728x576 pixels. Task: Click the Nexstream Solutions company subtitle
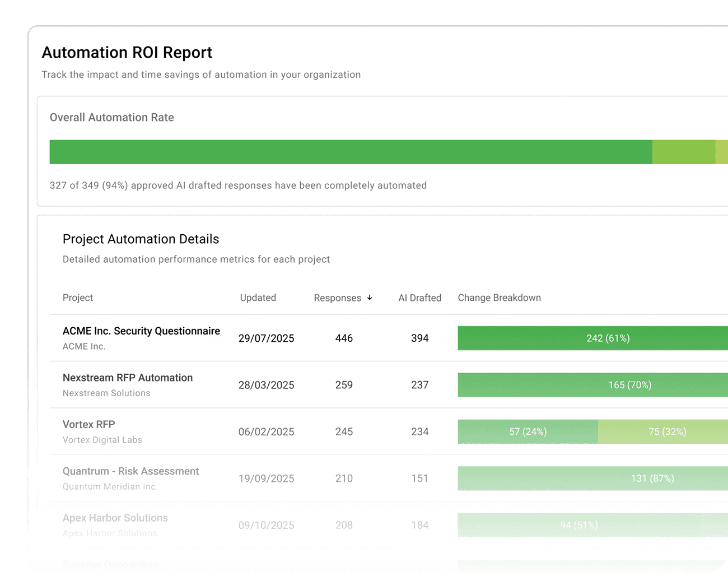[106, 393]
